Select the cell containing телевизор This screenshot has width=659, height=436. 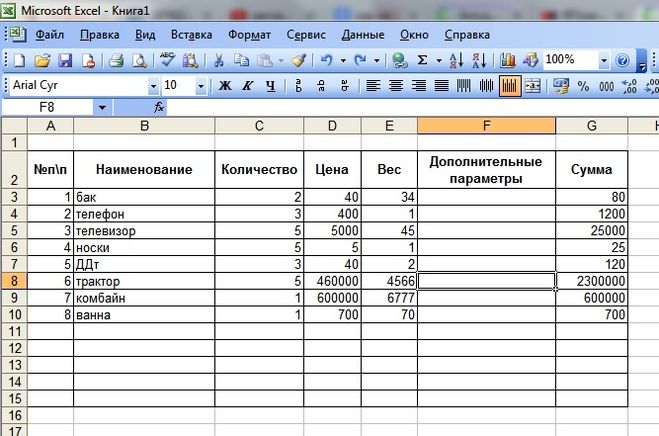(144, 230)
